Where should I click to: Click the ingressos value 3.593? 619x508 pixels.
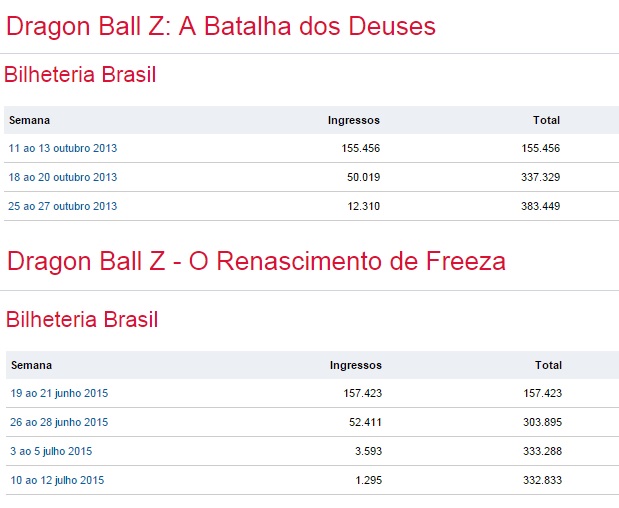(x=365, y=451)
